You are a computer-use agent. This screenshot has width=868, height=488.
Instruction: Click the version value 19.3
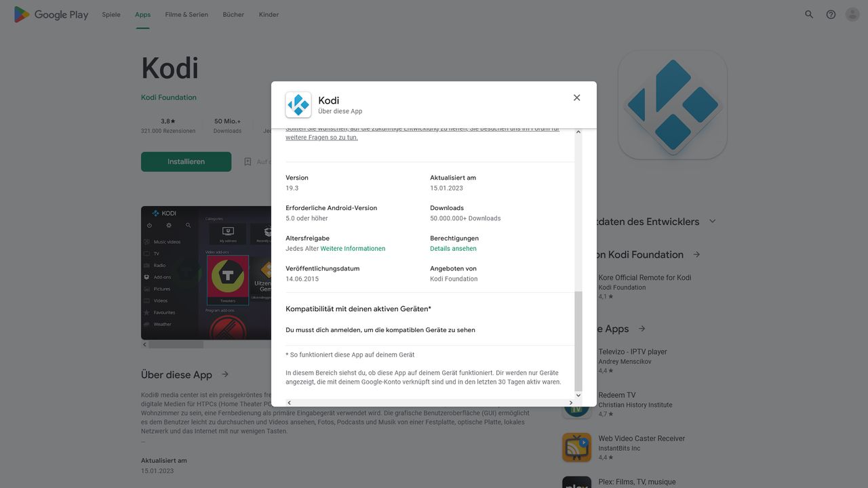click(292, 188)
